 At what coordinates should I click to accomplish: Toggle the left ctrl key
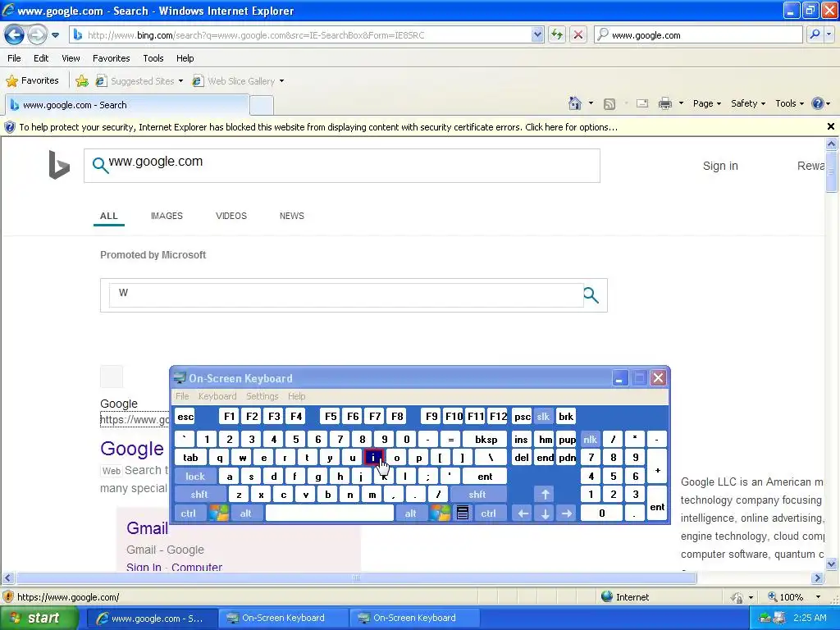click(188, 514)
